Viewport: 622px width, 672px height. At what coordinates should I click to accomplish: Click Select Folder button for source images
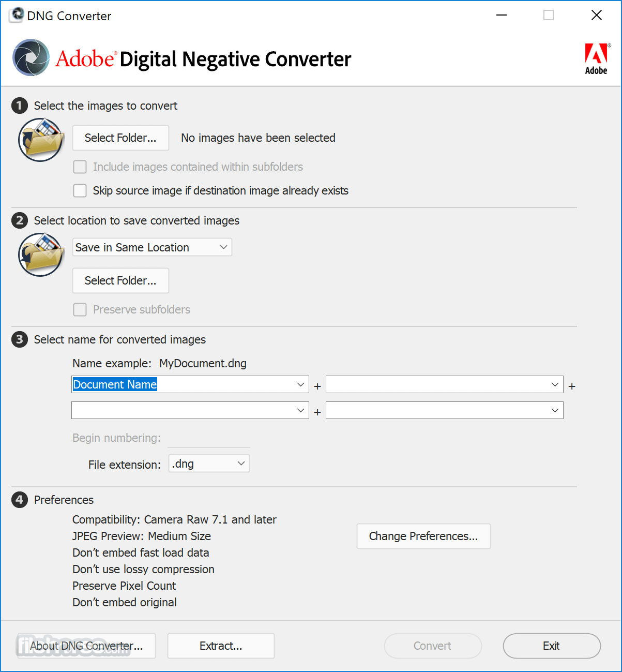coord(120,138)
